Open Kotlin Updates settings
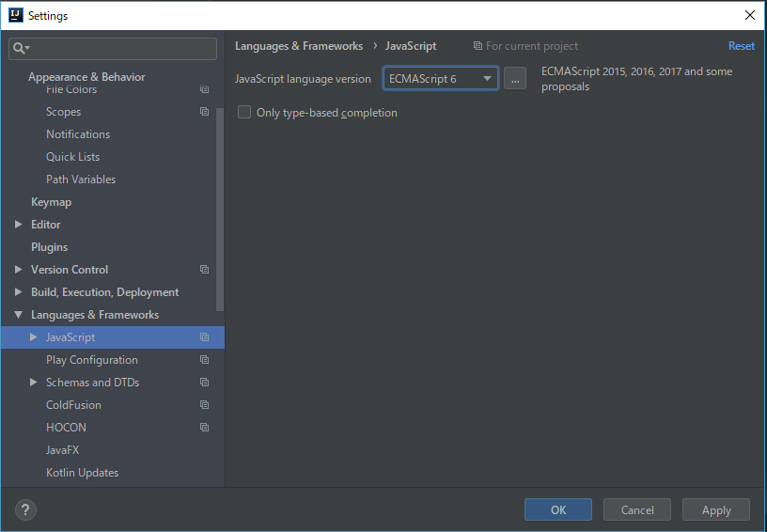The height and width of the screenshot is (532, 767). (x=82, y=473)
